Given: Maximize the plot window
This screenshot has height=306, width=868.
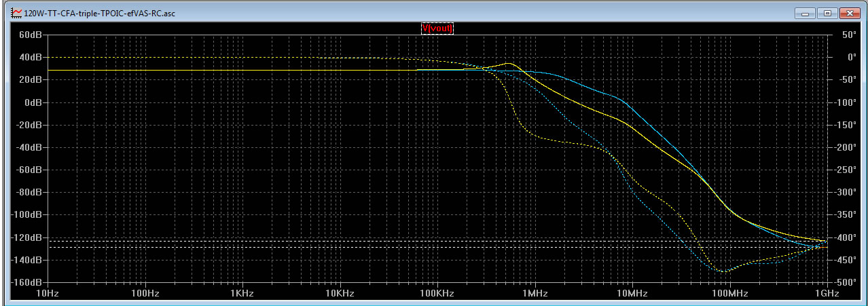Looking at the screenshot, I should point(827,13).
